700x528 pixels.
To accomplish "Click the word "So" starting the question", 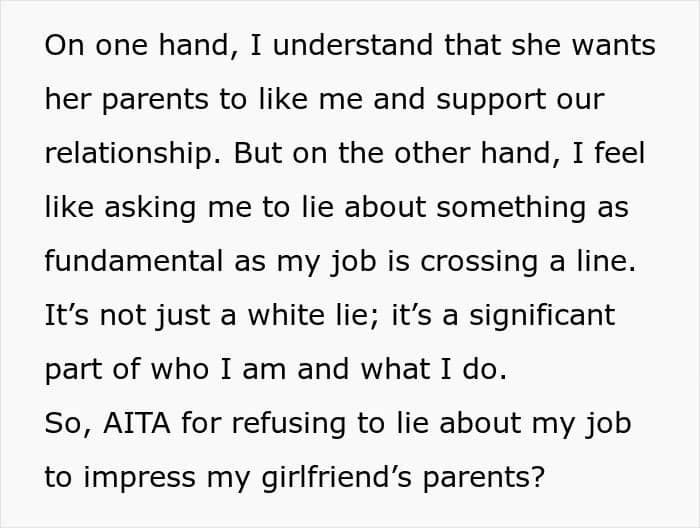I will (x=63, y=423).
